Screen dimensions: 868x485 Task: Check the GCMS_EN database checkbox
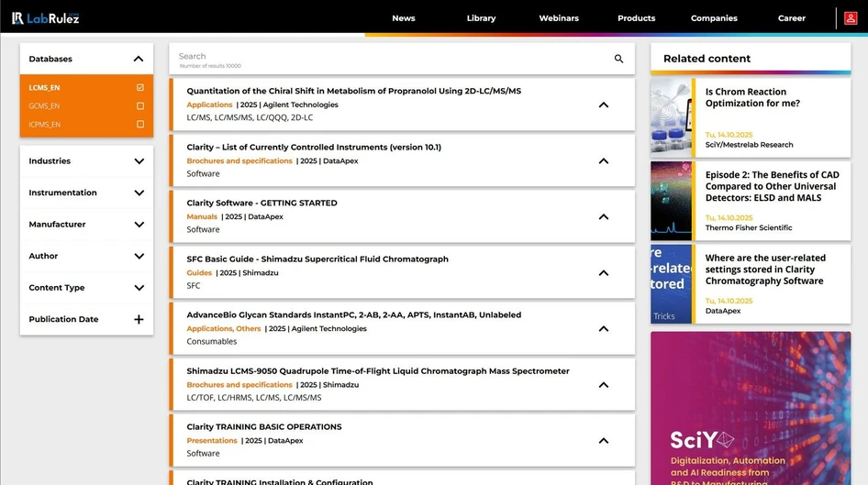coord(140,105)
